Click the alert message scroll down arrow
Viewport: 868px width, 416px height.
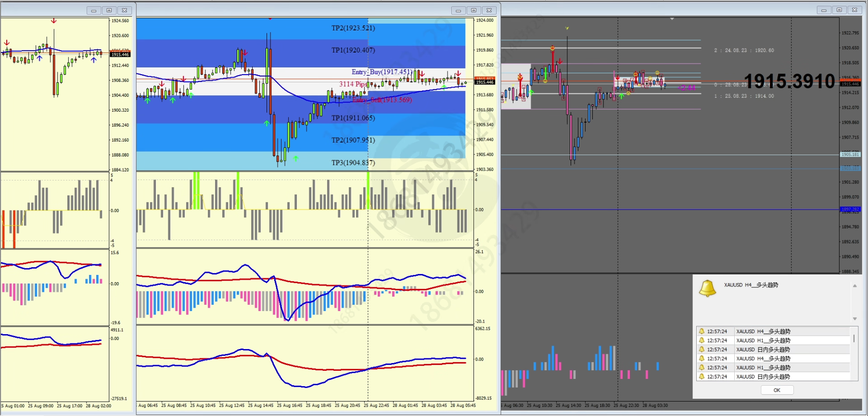pos(855,319)
